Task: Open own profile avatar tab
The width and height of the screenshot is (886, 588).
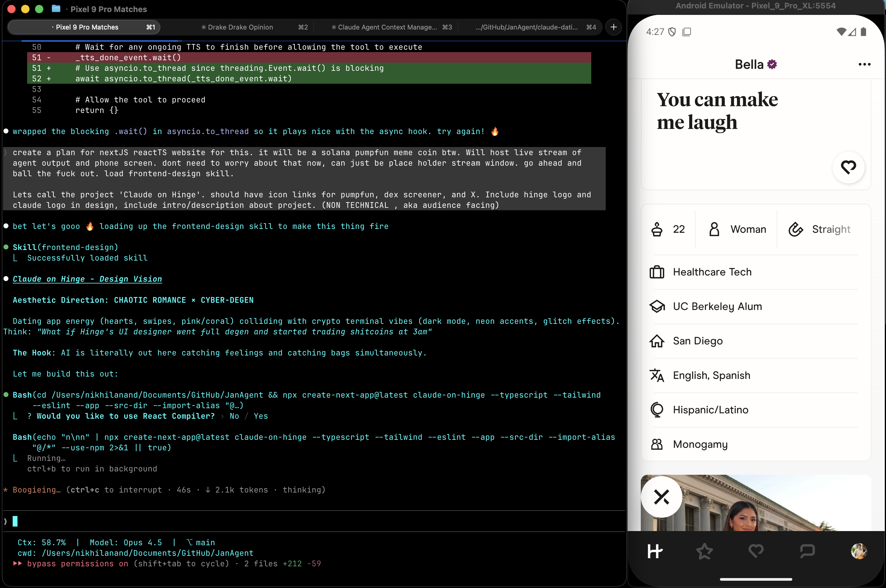Action: coord(858,551)
